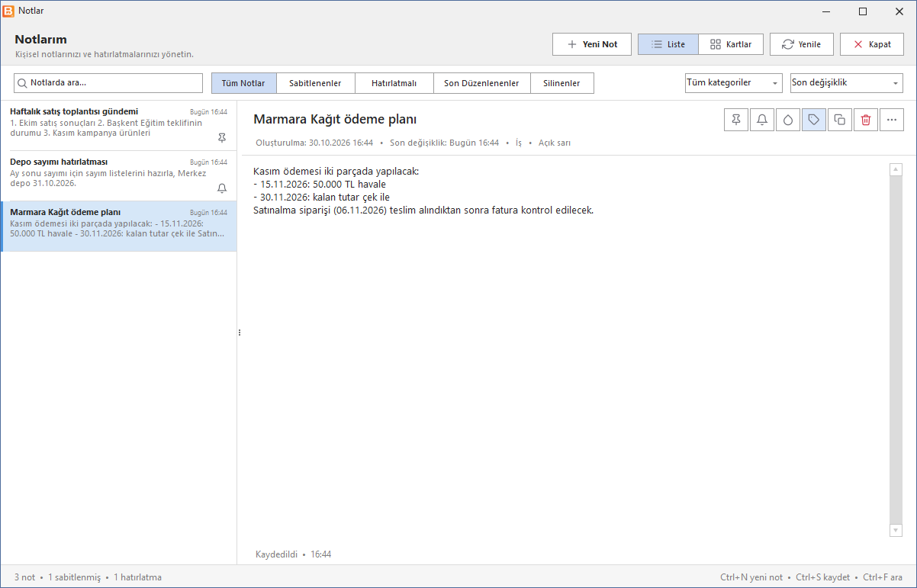Open the note color droplet icon
This screenshot has width=917, height=588.
pyautogui.click(x=788, y=120)
